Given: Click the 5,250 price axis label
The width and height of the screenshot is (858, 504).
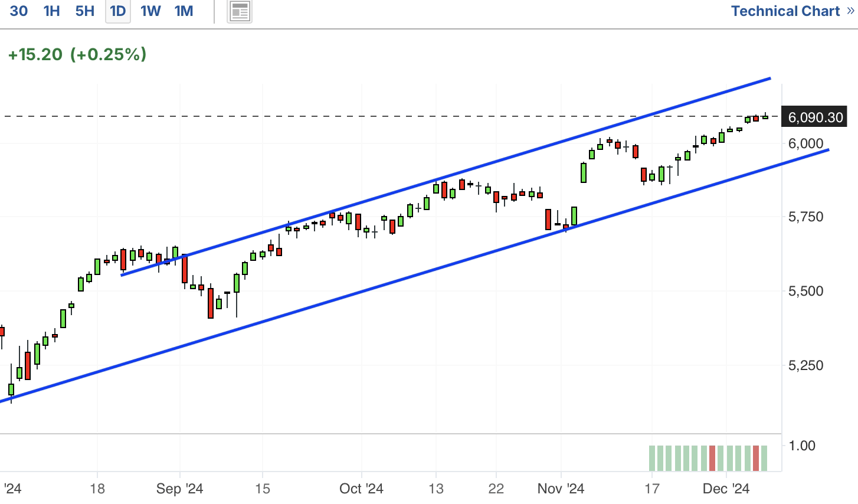Looking at the screenshot, I should pyautogui.click(x=805, y=365).
